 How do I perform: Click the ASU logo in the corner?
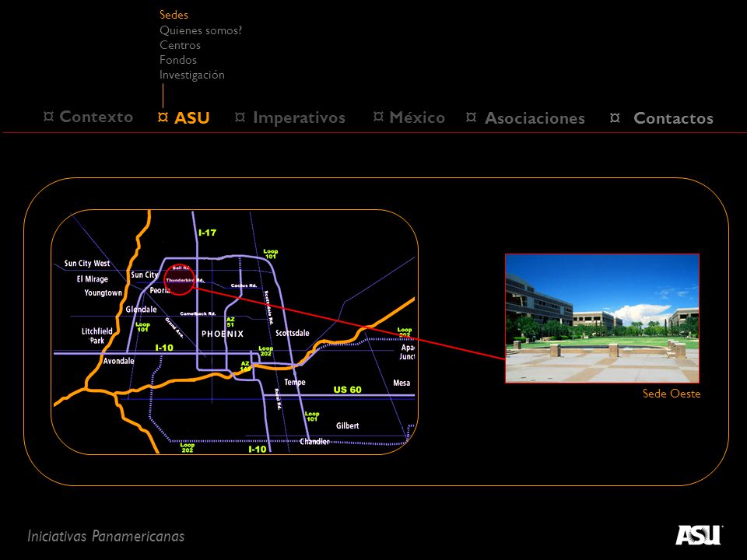click(699, 535)
